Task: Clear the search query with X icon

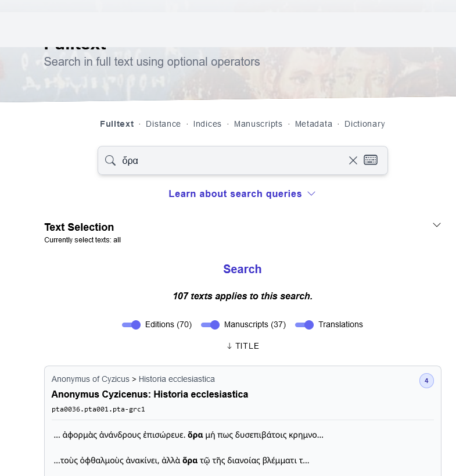Action: [353, 160]
